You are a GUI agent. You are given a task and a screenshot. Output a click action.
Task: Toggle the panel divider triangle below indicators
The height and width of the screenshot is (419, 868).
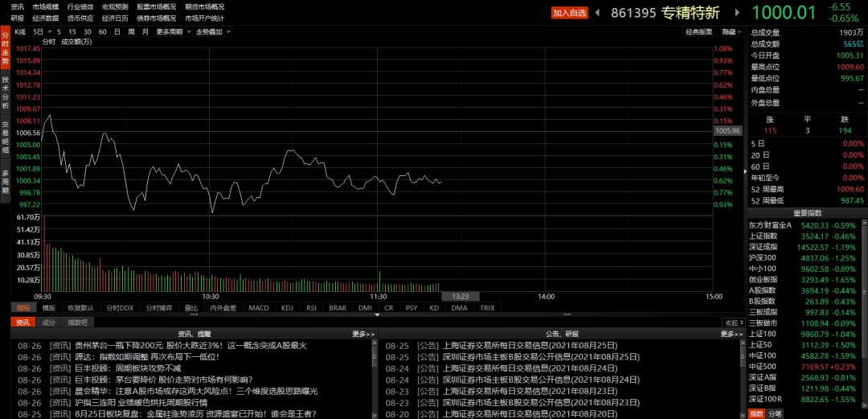click(x=378, y=314)
